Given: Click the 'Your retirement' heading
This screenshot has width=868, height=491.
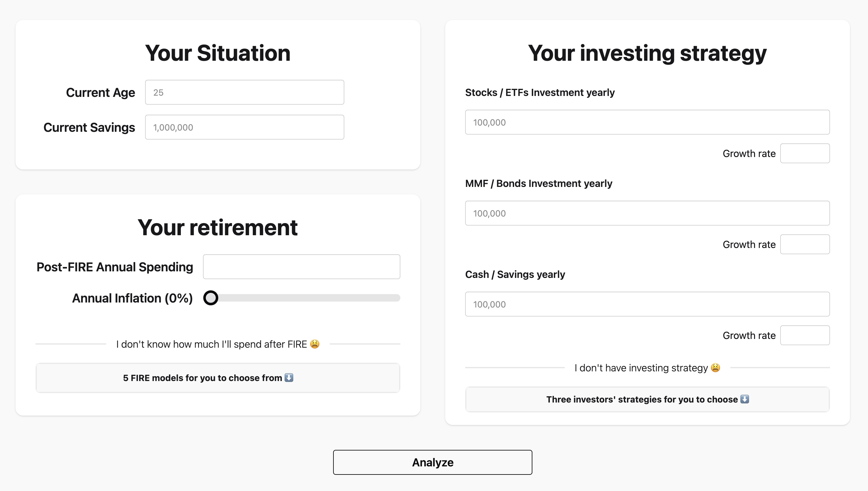Looking at the screenshot, I should pyautogui.click(x=218, y=228).
